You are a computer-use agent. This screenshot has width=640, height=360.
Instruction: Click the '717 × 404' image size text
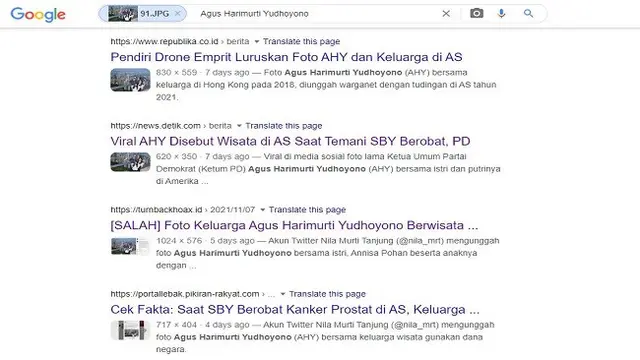(176, 325)
